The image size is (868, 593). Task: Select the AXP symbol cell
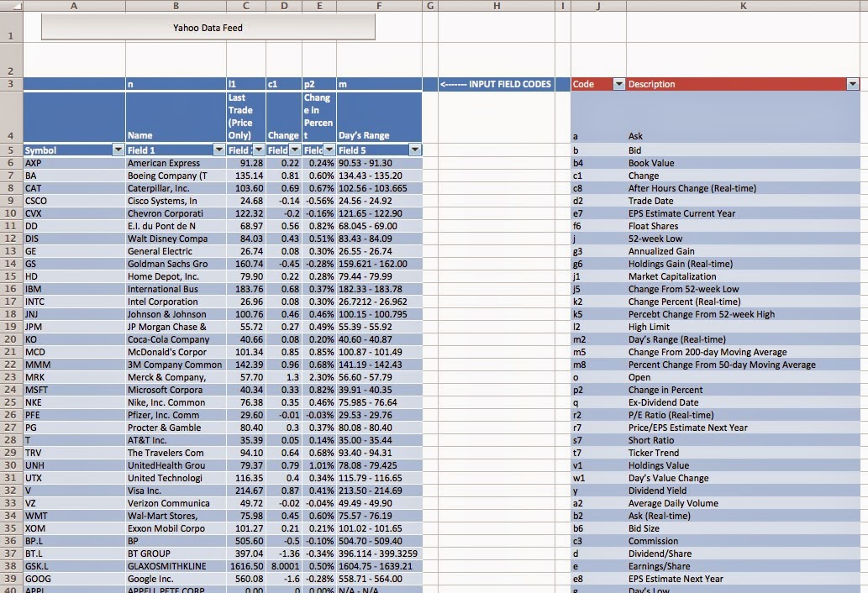[74, 163]
